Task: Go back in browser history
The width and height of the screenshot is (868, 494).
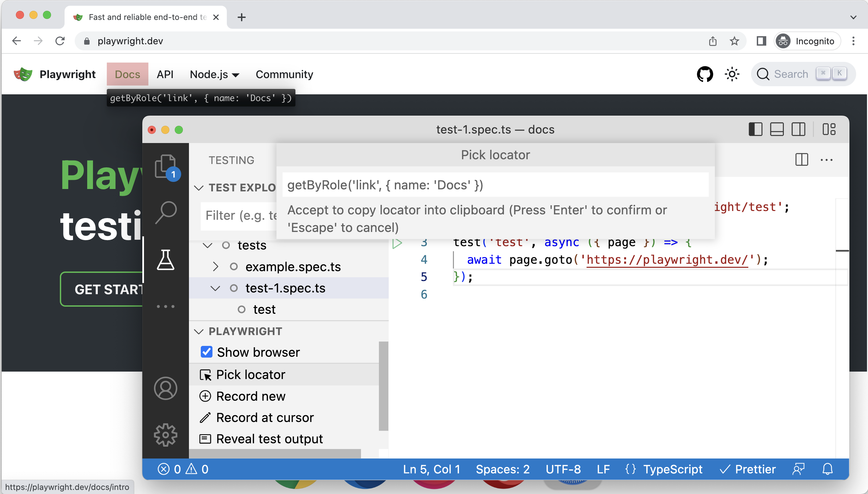Action: click(x=17, y=41)
